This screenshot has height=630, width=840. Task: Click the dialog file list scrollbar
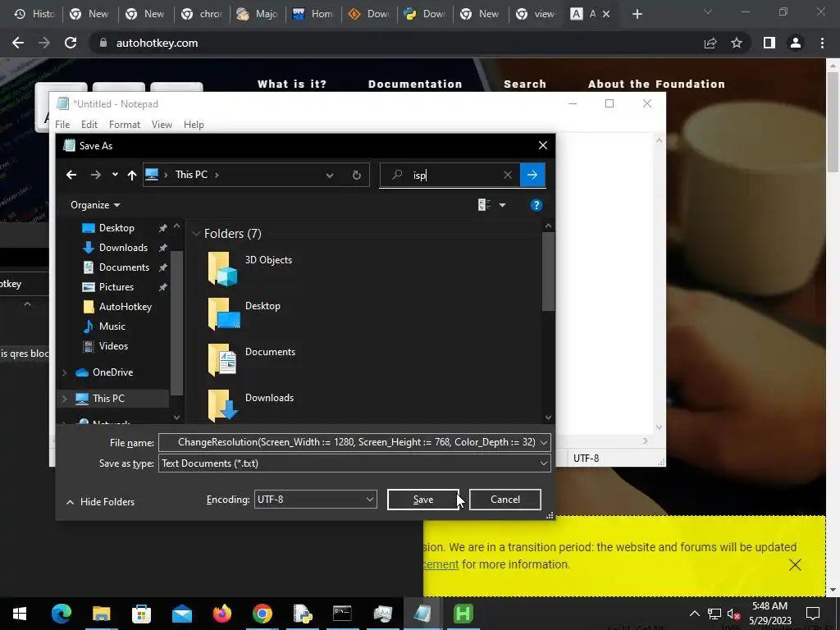pyautogui.click(x=548, y=272)
